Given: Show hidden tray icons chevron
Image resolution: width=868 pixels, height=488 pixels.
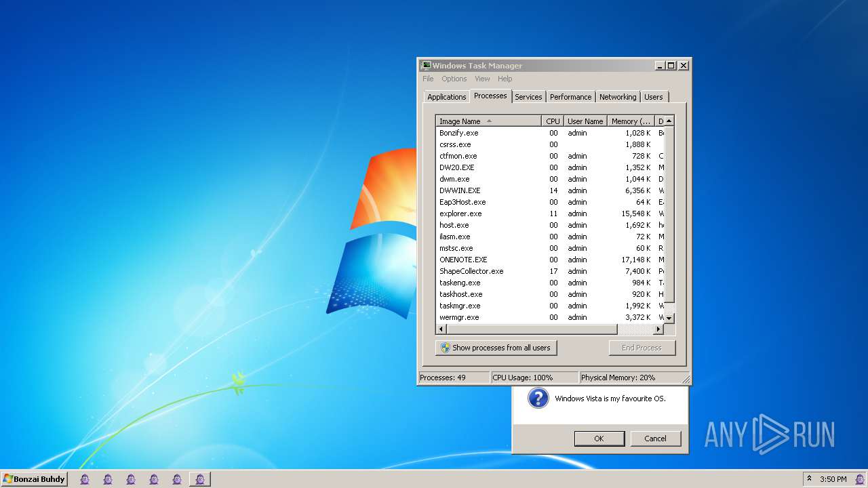Looking at the screenshot, I should pyautogui.click(x=809, y=479).
